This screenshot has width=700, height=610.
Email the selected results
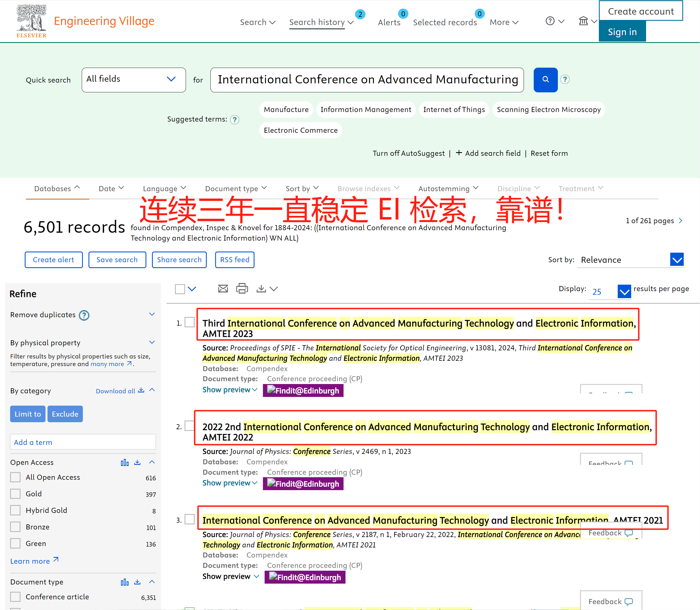pyautogui.click(x=223, y=289)
